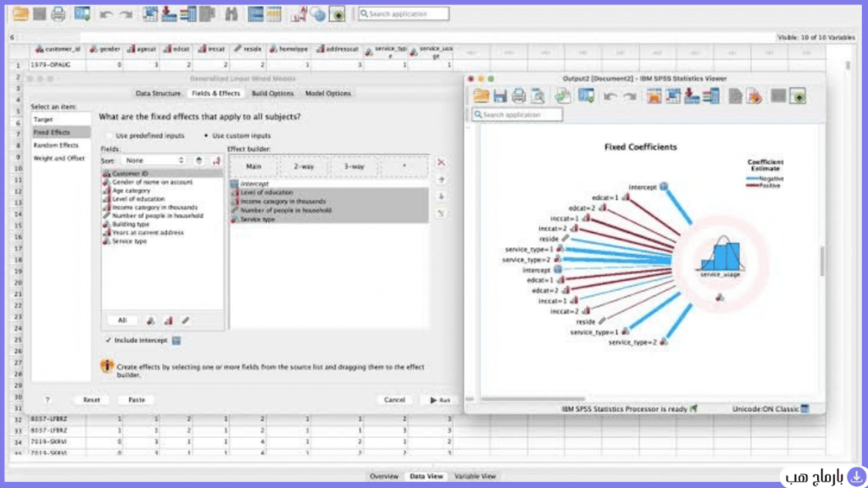Select Use custom inputs radio button
The image size is (868, 488).
click(x=207, y=136)
